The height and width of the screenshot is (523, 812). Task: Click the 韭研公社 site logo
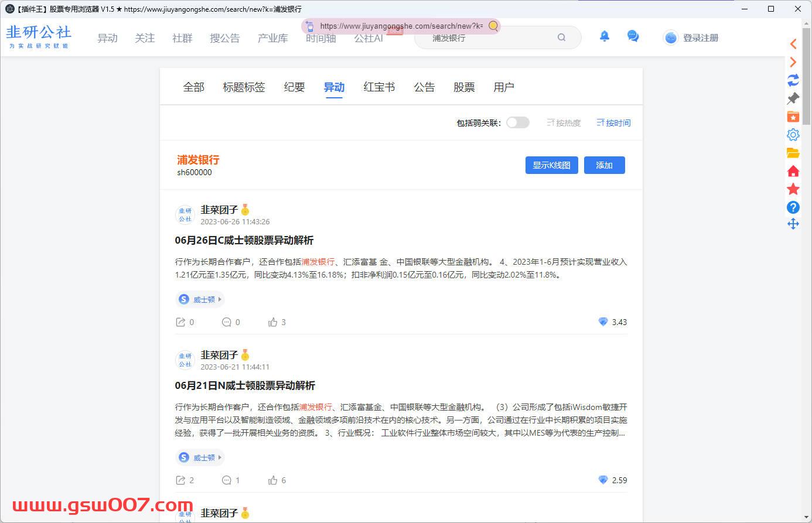39,36
